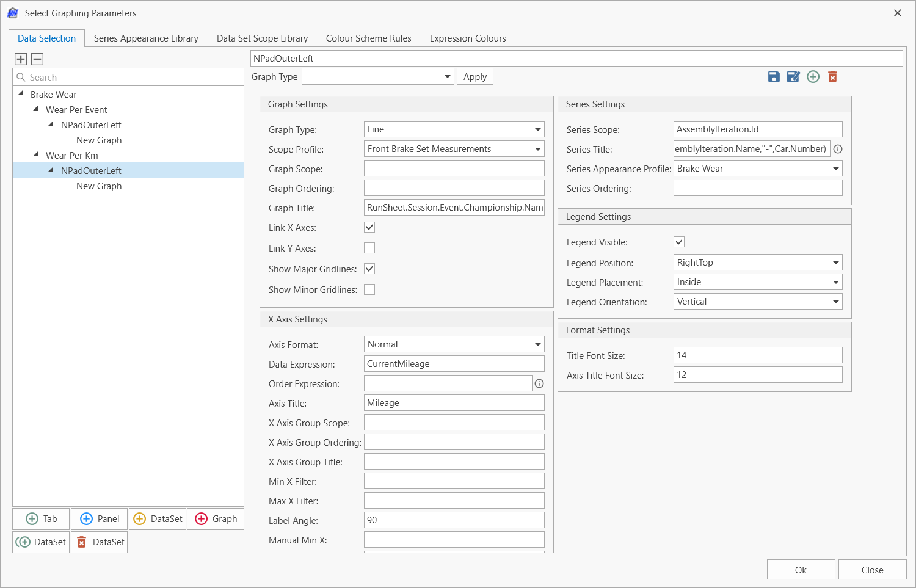This screenshot has width=916, height=588.
Task: Switch to Series Appearance Library tab
Action: click(146, 38)
